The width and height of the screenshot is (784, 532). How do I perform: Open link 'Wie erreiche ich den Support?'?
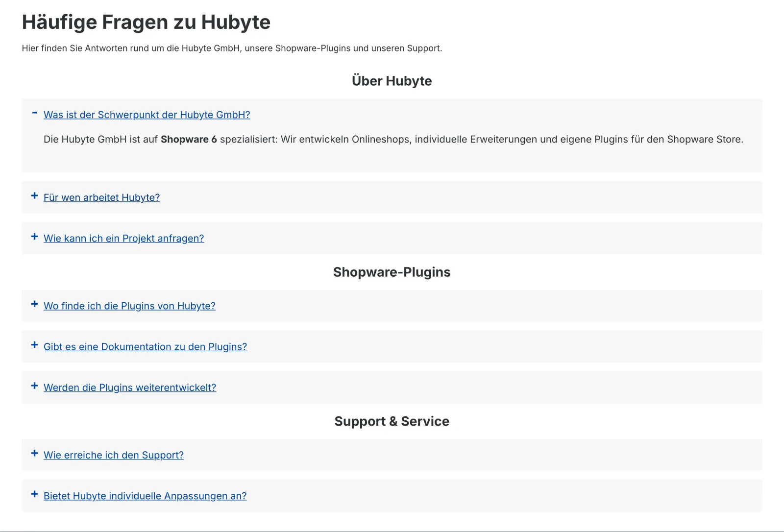point(114,455)
